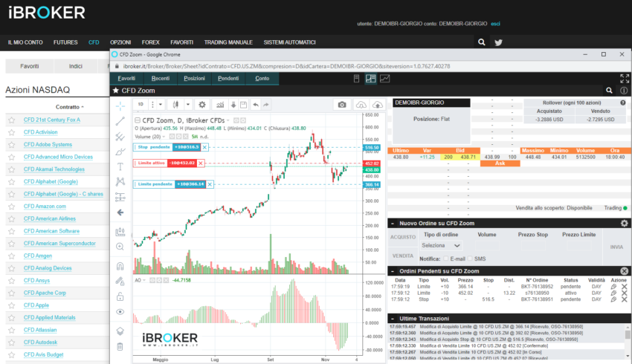Open the FOREX menu in main navigation
This screenshot has width=632, height=364.
tap(150, 42)
